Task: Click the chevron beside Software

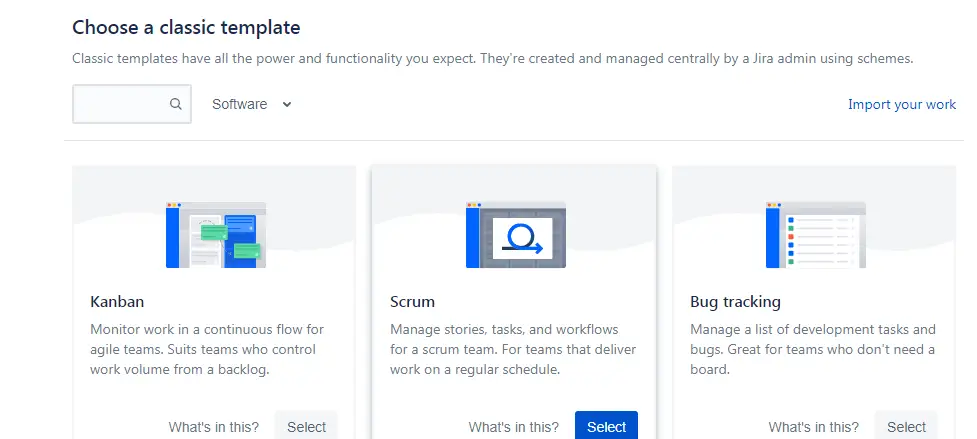Action: (x=287, y=104)
